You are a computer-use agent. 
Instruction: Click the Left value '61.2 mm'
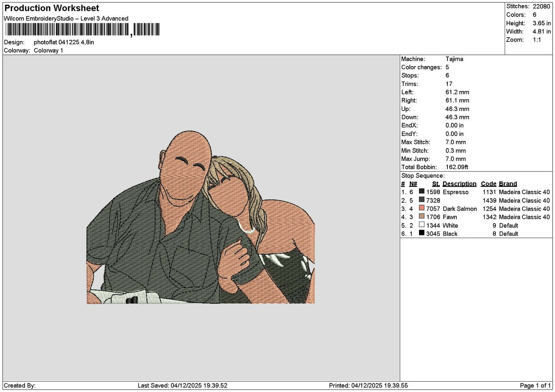(x=457, y=92)
